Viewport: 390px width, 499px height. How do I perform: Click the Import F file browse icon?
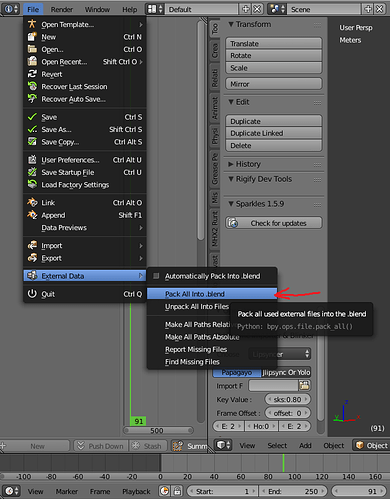click(x=304, y=386)
